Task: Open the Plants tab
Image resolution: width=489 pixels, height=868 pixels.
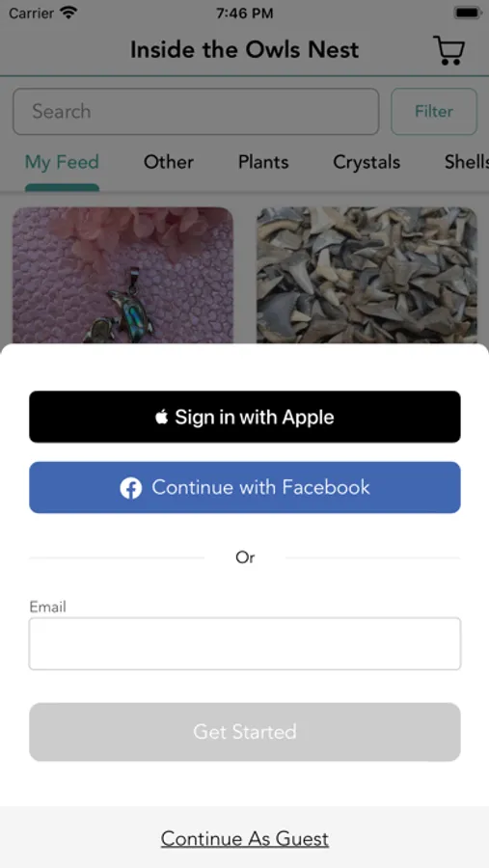Action: click(x=263, y=162)
